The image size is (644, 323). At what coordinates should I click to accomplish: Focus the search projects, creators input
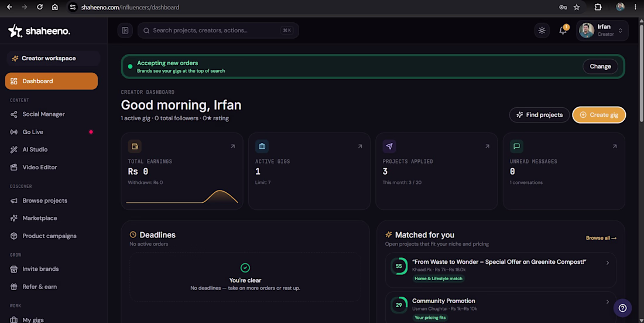(x=218, y=30)
